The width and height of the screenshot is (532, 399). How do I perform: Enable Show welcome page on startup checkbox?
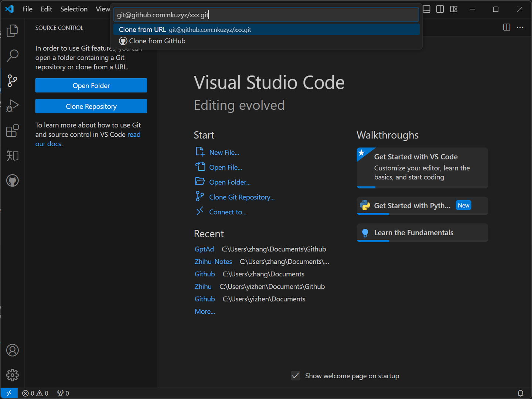point(295,375)
